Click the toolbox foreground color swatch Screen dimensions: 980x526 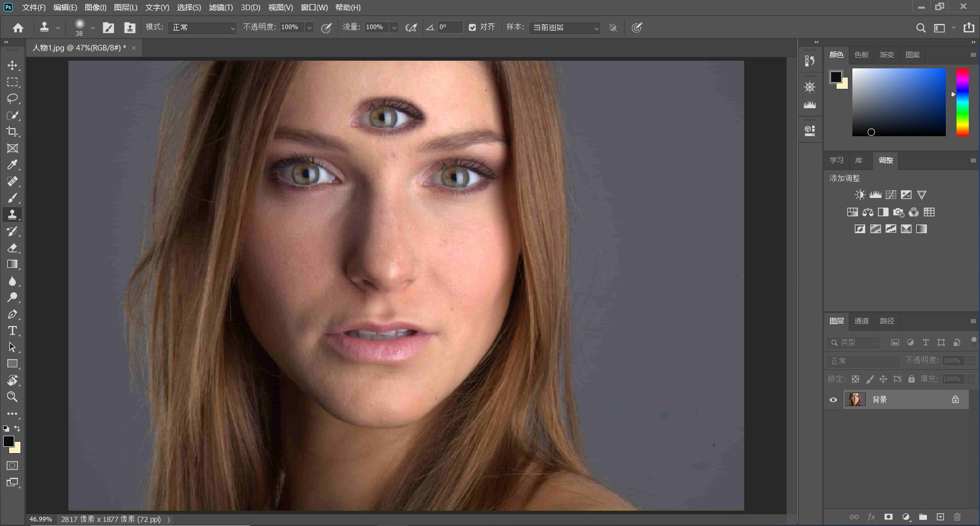9,441
